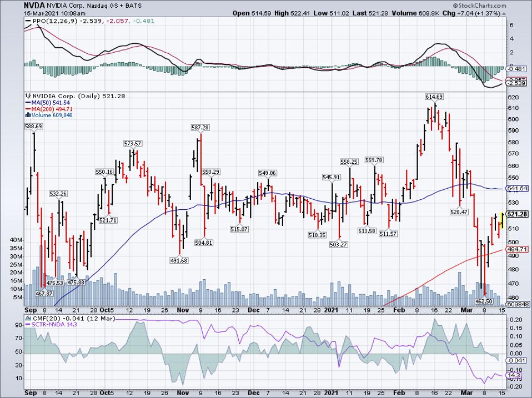
Task: Click the 504.81 price annotation
Action: [x=204, y=243]
